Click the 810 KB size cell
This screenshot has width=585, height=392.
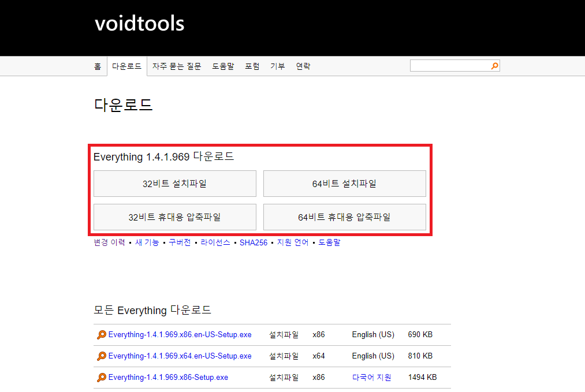tap(420, 356)
